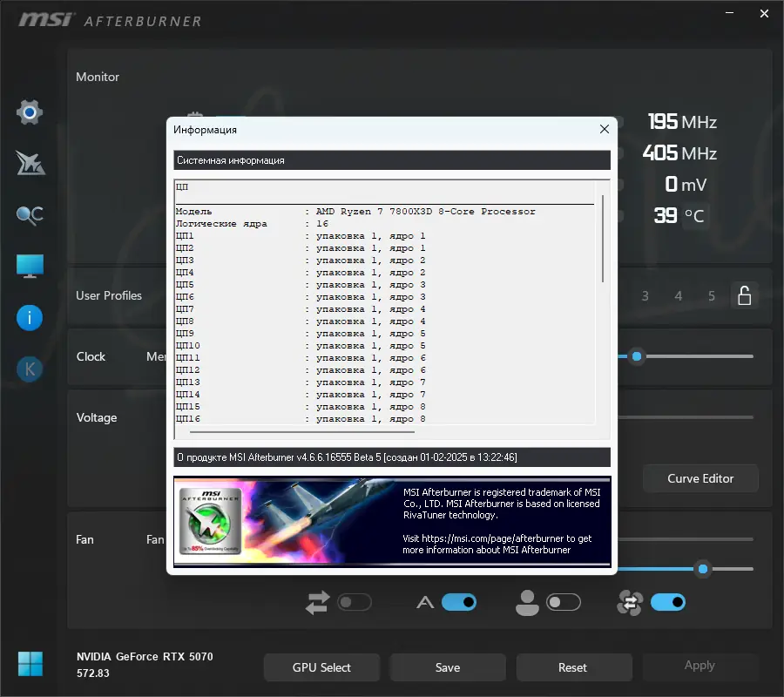This screenshot has width=784, height=697.
Task: Click the Save button
Action: (x=448, y=667)
